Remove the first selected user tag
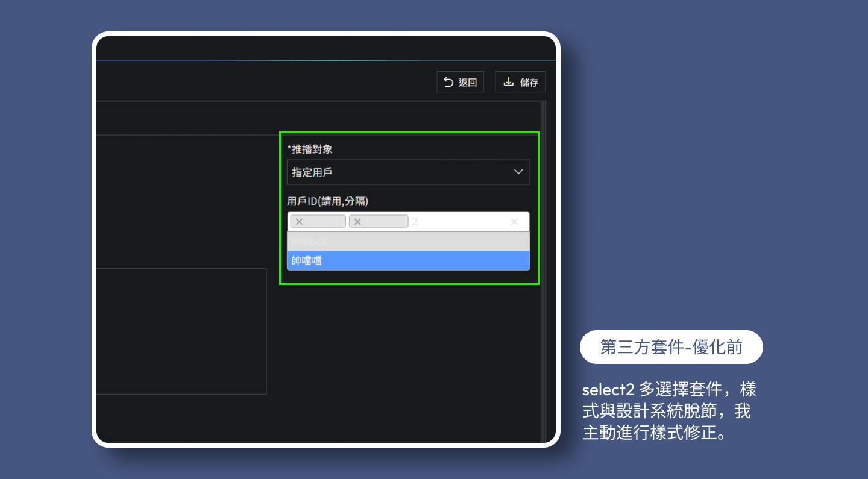 click(x=299, y=222)
